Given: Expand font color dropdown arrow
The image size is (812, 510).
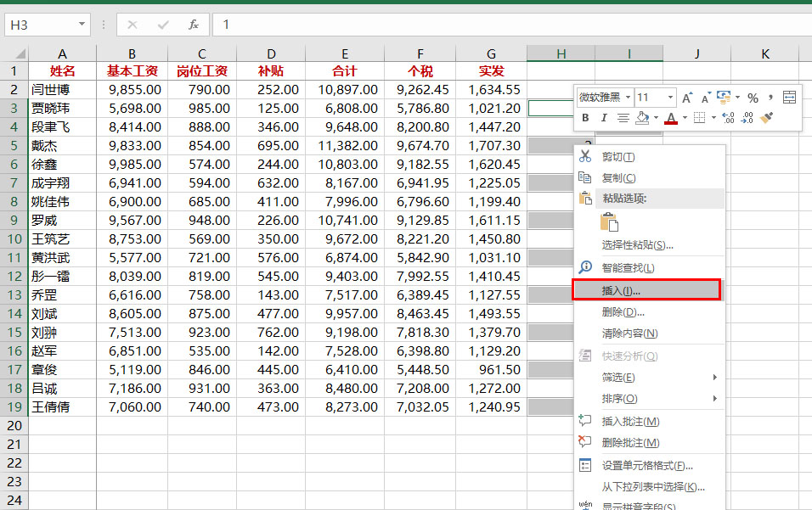Looking at the screenshot, I should point(685,118).
